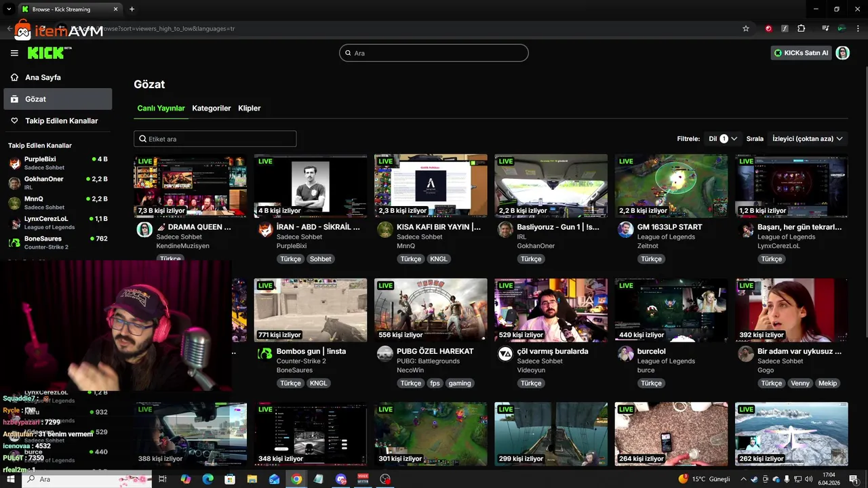
Task: Open the hamburger sidebar menu
Action: tap(14, 53)
